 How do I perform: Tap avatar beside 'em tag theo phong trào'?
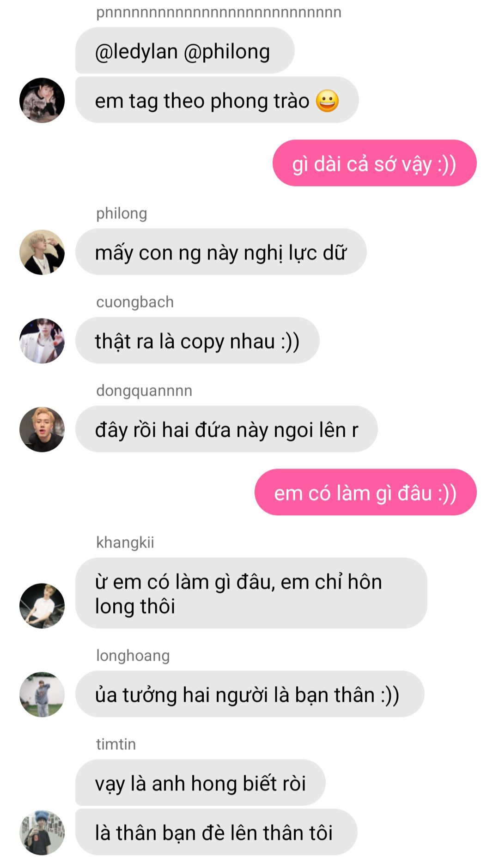click(x=42, y=100)
